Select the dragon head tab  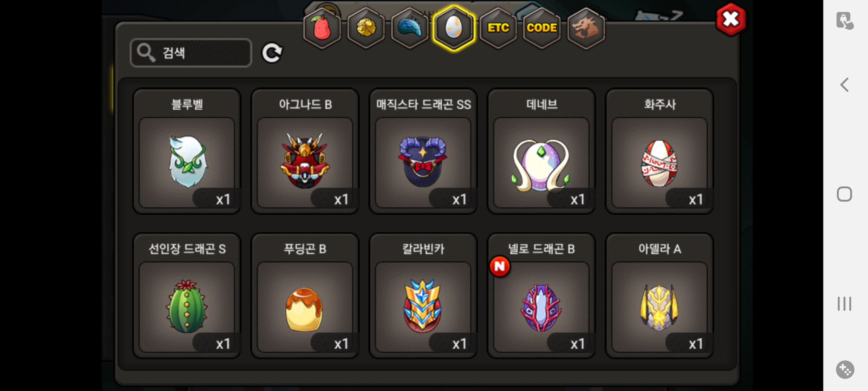click(586, 28)
